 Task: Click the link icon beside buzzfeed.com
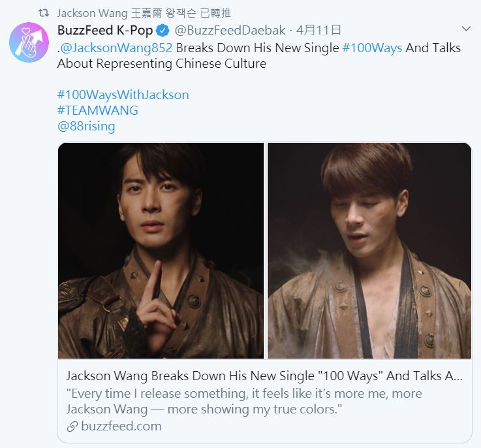click(x=72, y=426)
